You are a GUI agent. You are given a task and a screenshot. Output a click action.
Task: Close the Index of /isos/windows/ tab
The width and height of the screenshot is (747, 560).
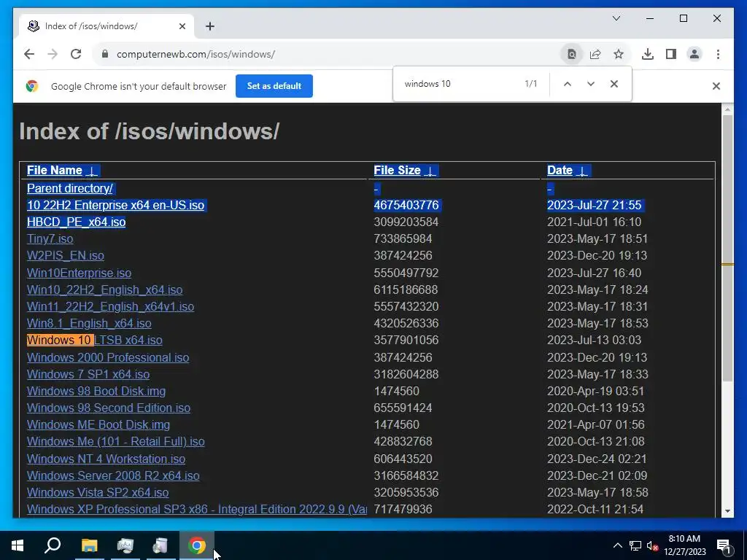tap(182, 26)
